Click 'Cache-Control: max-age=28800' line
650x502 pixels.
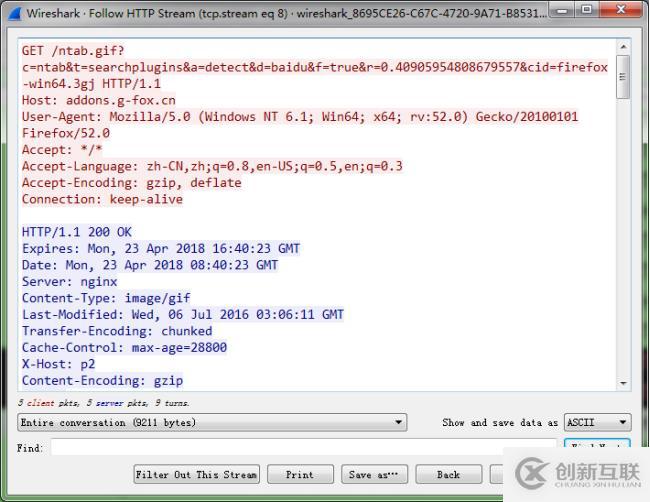[x=124, y=347]
